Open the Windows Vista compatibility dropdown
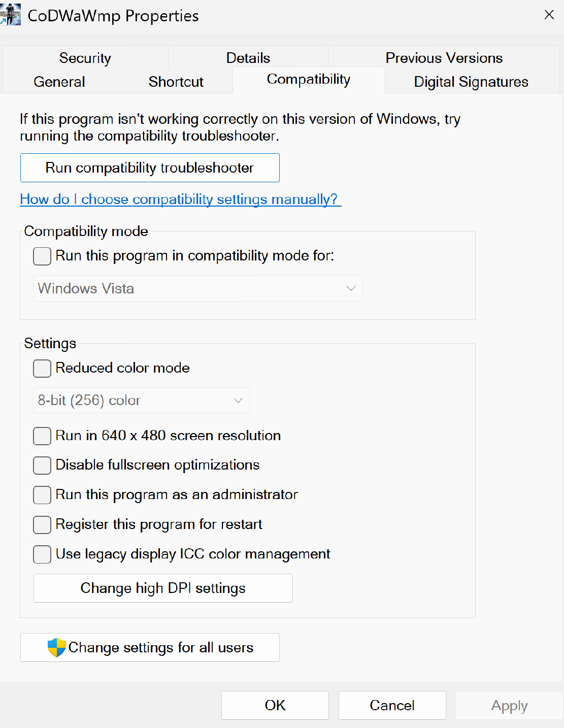Image resolution: width=564 pixels, height=728 pixels. [197, 288]
